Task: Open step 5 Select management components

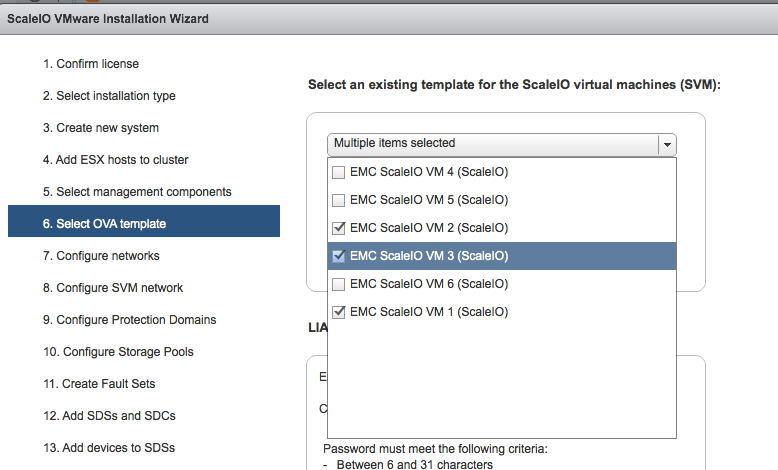Action: [x=137, y=192]
